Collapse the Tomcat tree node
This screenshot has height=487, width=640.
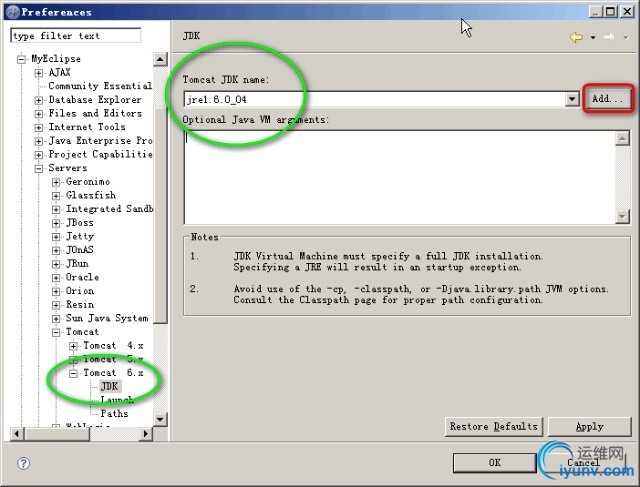[56, 333]
